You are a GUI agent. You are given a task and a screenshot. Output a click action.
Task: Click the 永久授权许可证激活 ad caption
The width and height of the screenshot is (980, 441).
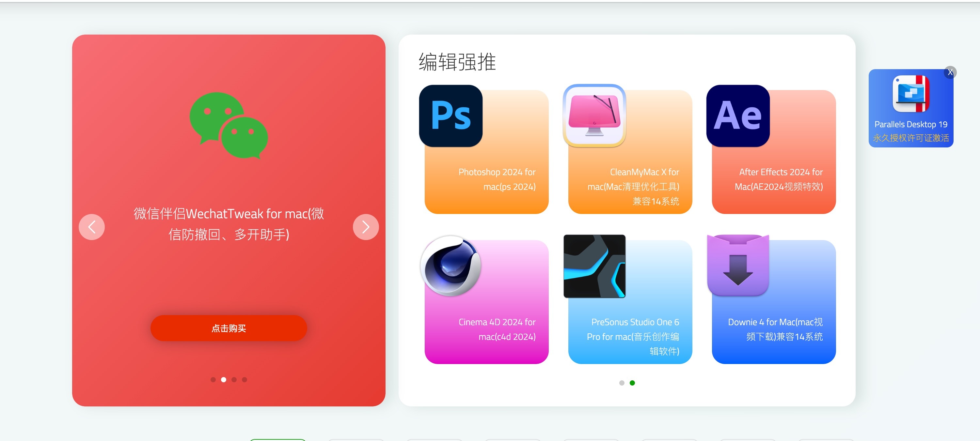[x=911, y=138]
